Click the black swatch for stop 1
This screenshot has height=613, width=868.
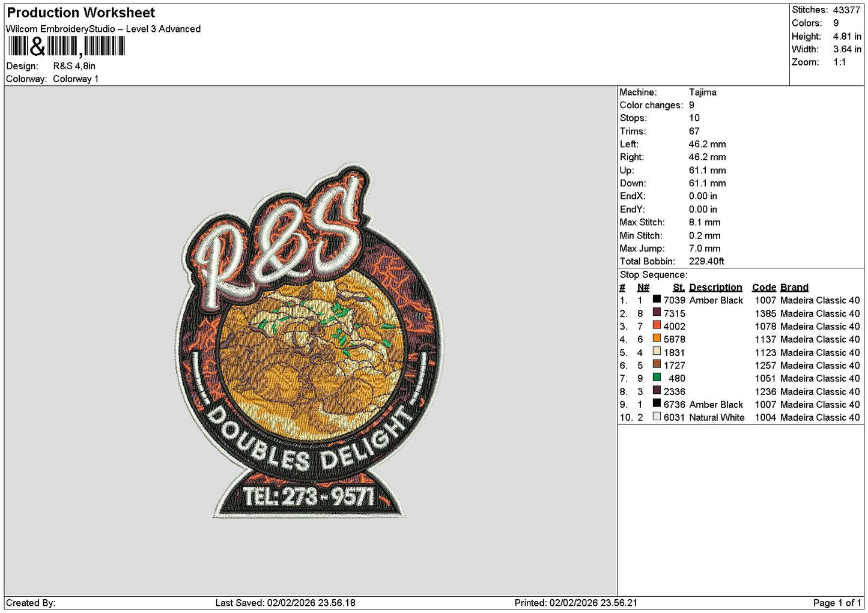[657, 299]
